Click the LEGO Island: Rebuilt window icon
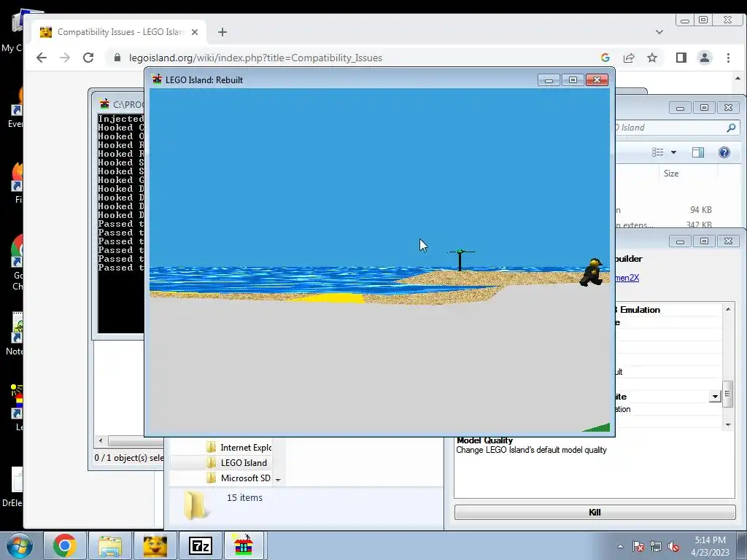The image size is (747, 560). click(x=157, y=79)
